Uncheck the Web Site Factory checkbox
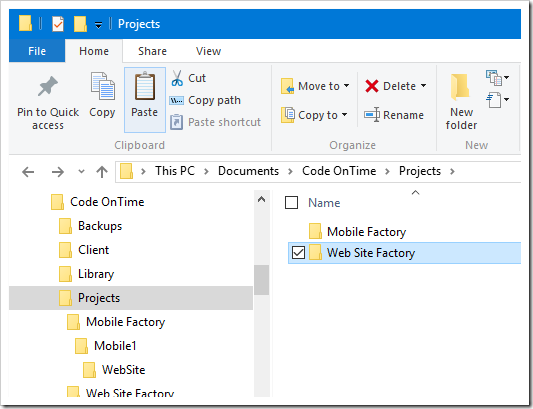 [x=298, y=253]
